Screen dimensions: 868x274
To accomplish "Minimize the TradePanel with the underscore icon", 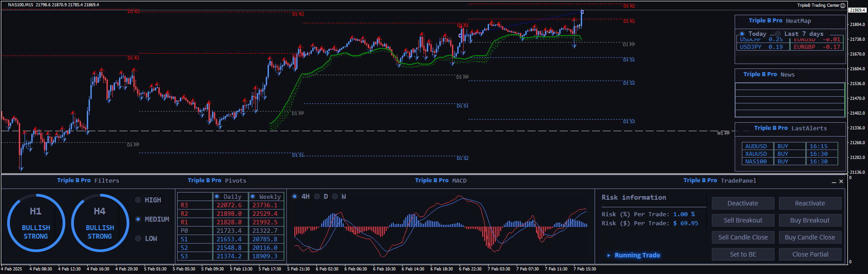I will coord(834,181).
